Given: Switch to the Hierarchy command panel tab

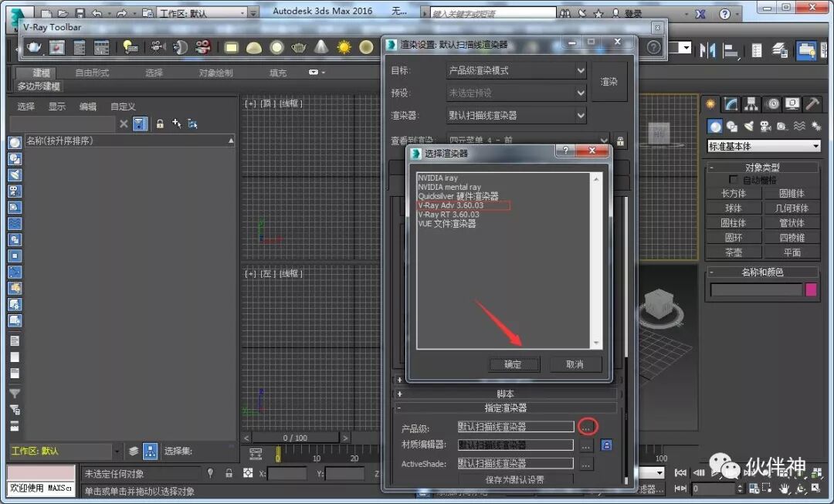Looking at the screenshot, I should click(x=751, y=104).
